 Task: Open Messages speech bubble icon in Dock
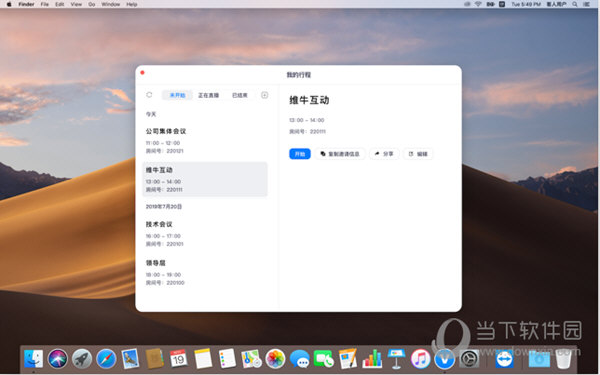pos(300,359)
